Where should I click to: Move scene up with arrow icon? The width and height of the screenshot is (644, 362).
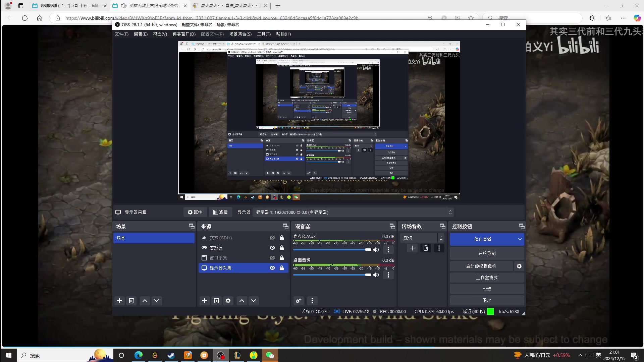145,301
